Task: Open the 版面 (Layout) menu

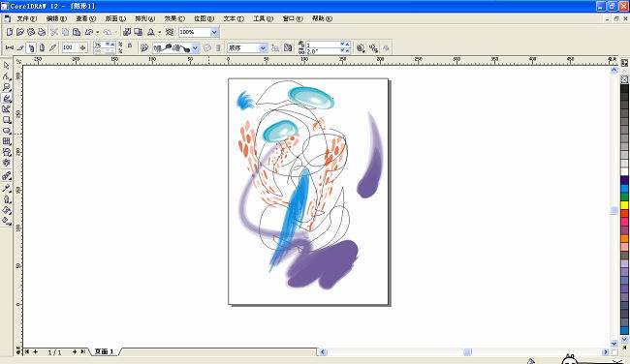Action: click(x=115, y=18)
